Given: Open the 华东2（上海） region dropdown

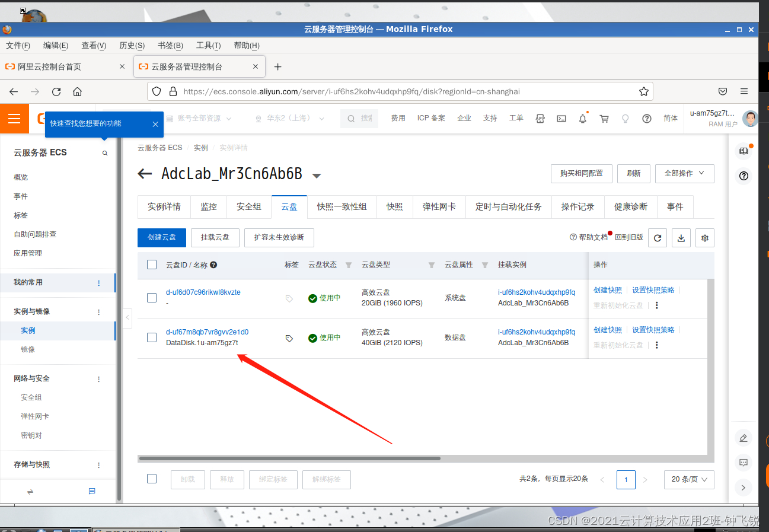Looking at the screenshot, I should coord(289,119).
